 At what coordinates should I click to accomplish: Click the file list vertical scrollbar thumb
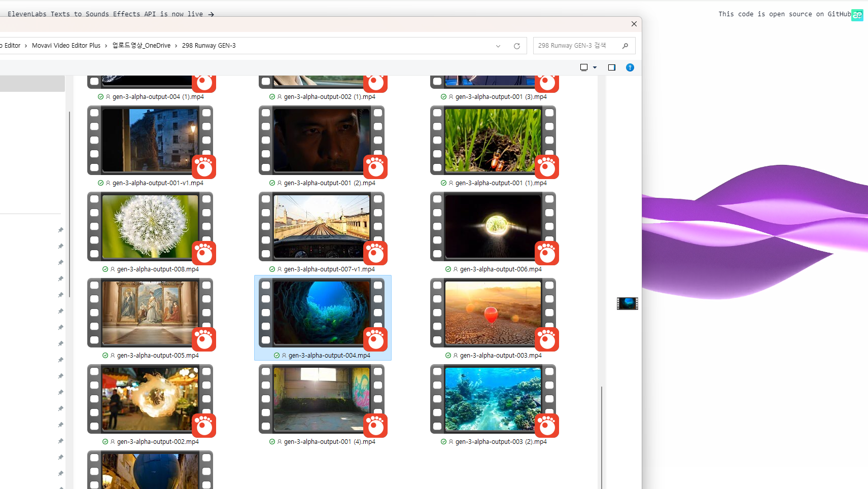(x=602, y=437)
